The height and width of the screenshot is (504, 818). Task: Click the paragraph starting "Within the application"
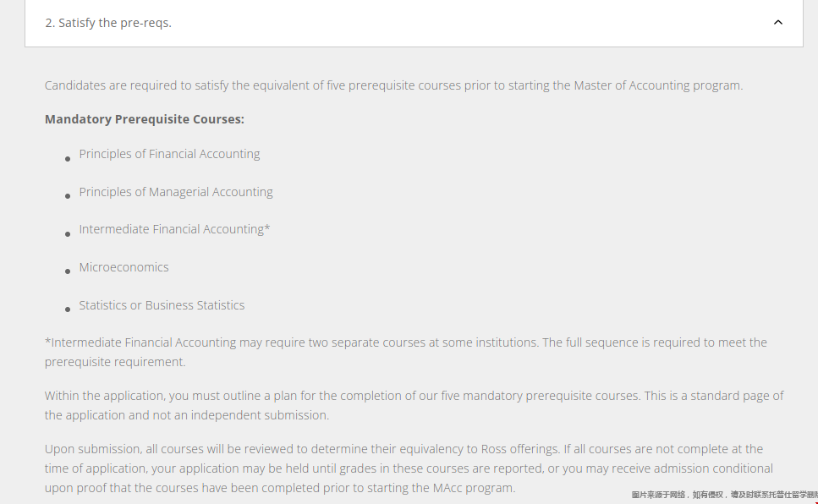click(x=414, y=405)
